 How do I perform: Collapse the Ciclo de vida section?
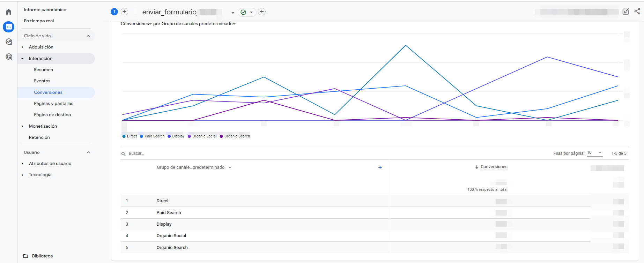88,36
